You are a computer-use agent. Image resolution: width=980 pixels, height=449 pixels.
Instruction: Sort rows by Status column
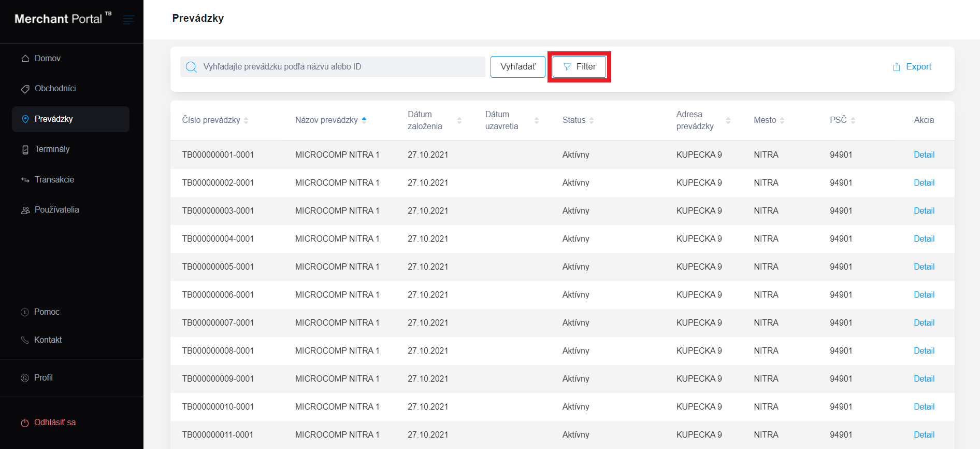click(x=592, y=120)
